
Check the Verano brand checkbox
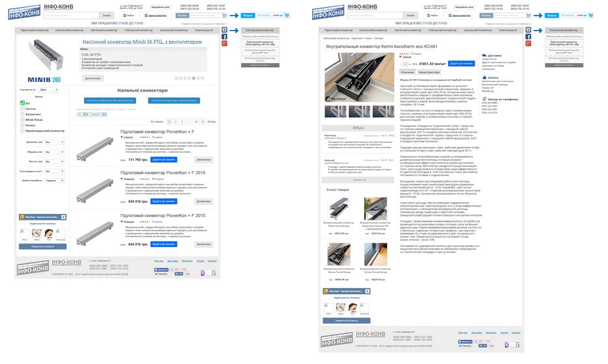[23, 125]
